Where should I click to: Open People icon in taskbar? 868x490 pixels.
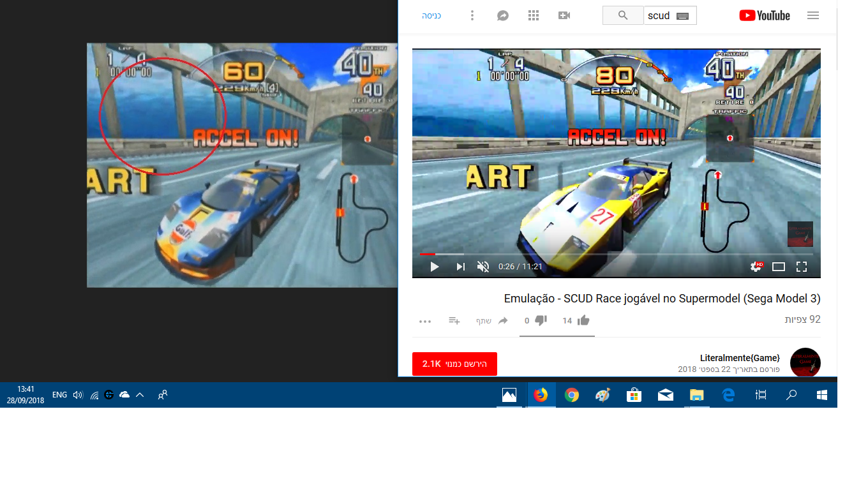pyautogui.click(x=163, y=395)
